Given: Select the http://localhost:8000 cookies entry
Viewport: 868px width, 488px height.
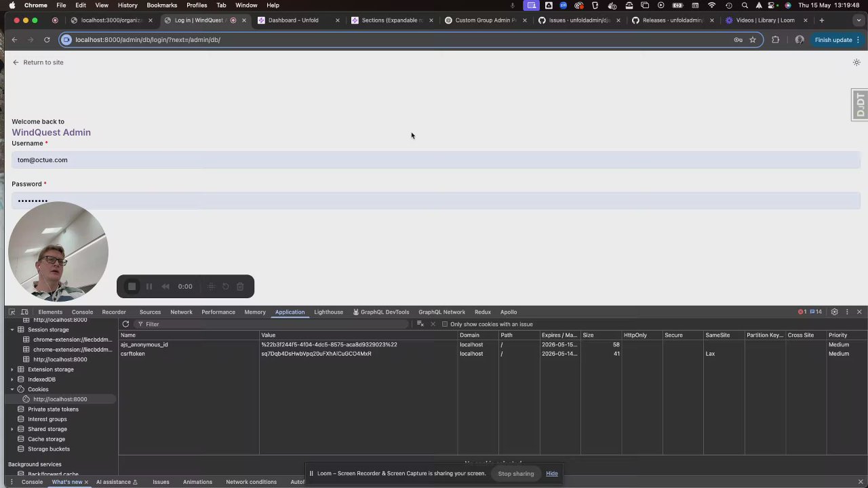Looking at the screenshot, I should (60, 399).
